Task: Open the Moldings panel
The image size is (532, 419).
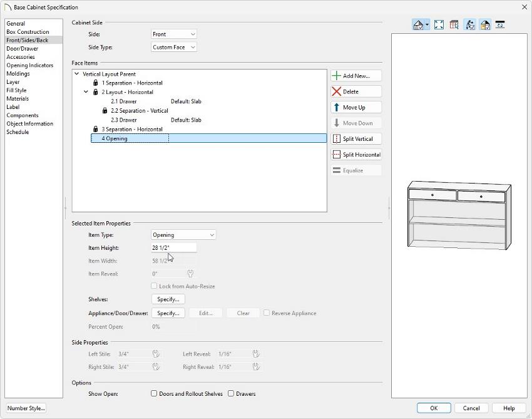Action: pyautogui.click(x=18, y=74)
